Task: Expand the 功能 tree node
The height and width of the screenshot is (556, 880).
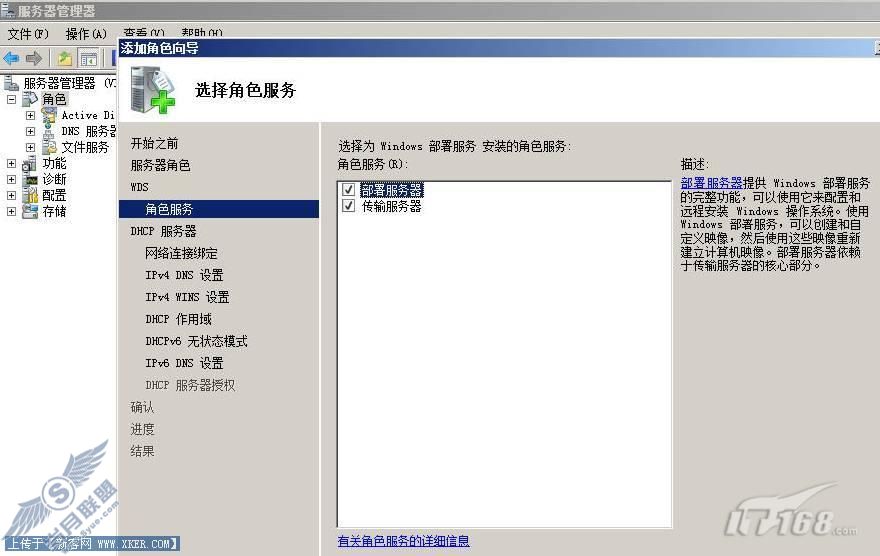Action: point(11,163)
